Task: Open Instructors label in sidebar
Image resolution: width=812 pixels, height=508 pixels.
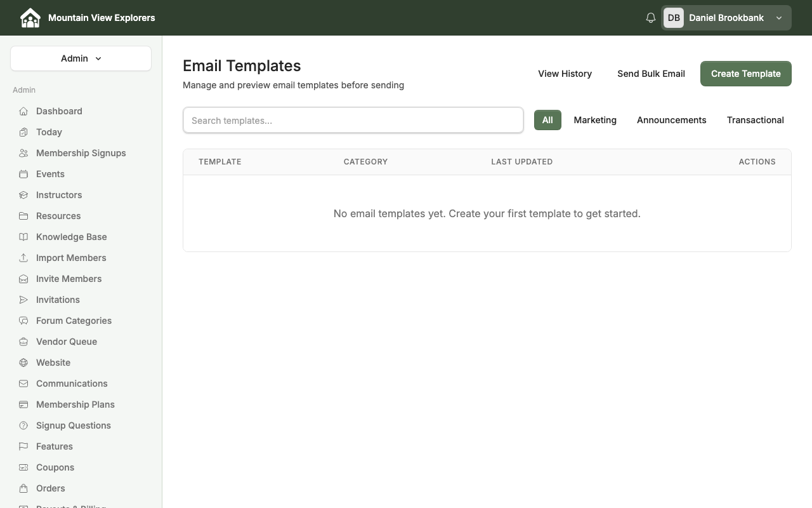Action: click(59, 195)
